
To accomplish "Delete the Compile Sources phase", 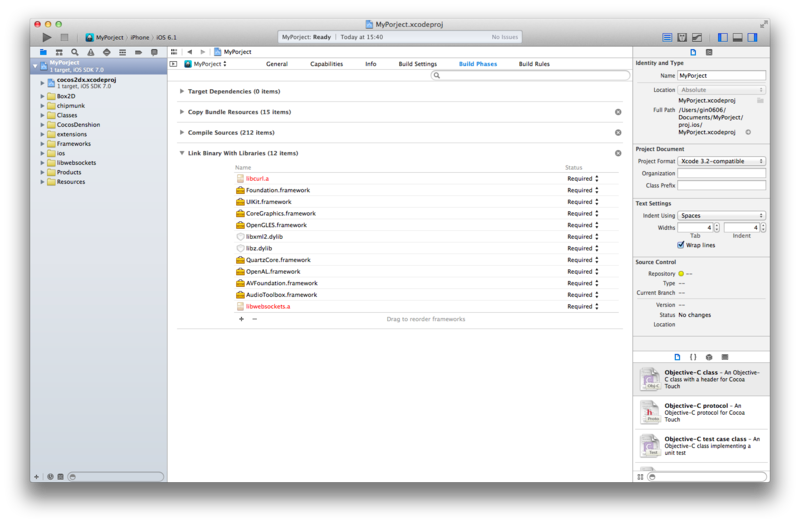I will [618, 132].
